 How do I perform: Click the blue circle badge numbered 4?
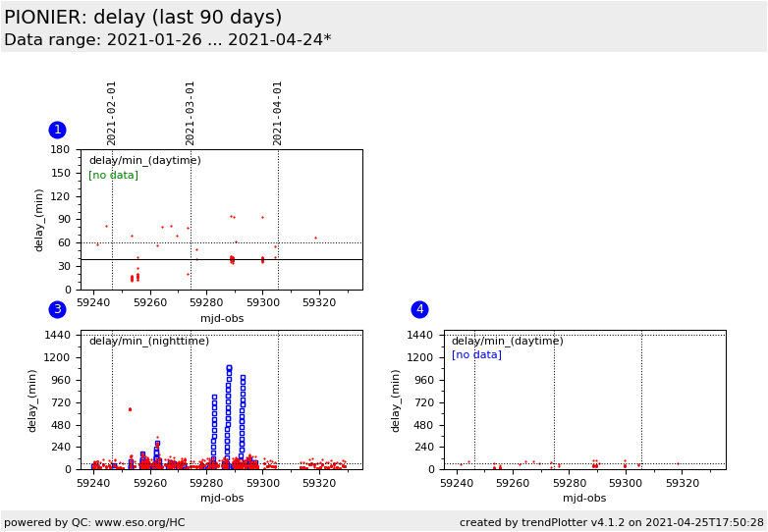(419, 309)
